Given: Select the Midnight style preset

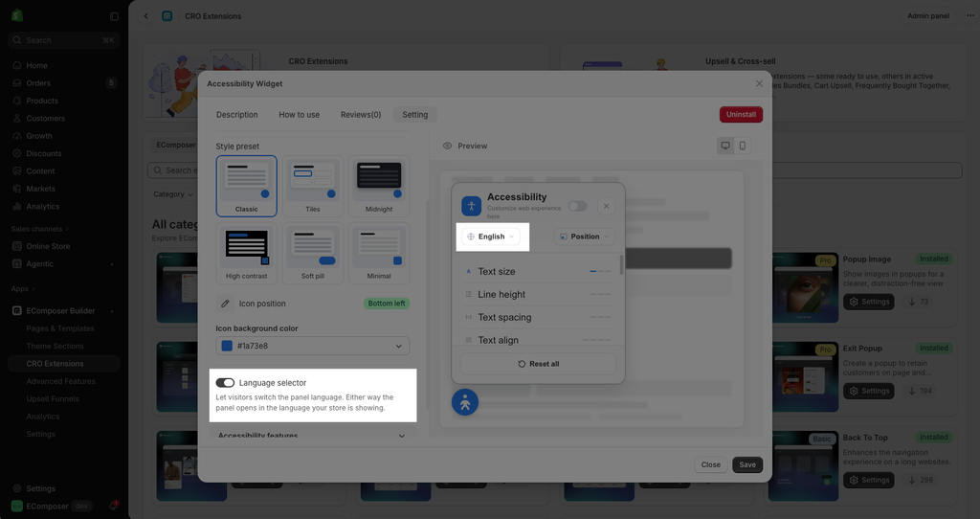Looking at the screenshot, I should 379,186.
